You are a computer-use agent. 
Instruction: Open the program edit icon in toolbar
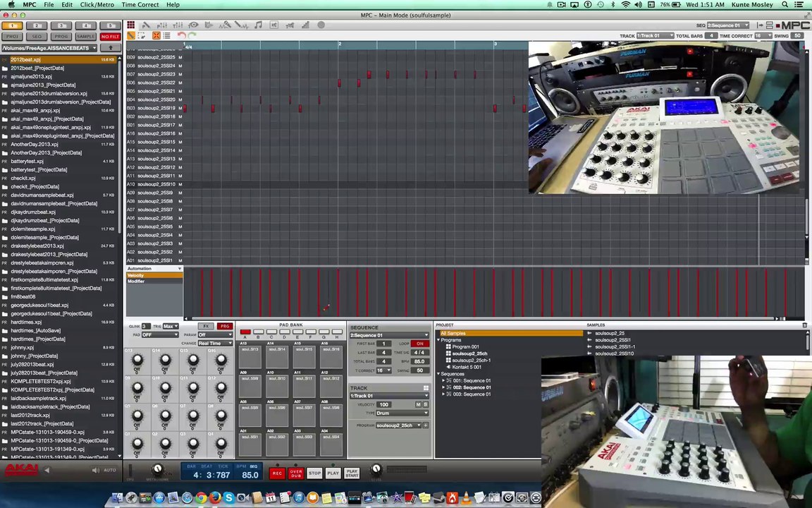[146, 25]
